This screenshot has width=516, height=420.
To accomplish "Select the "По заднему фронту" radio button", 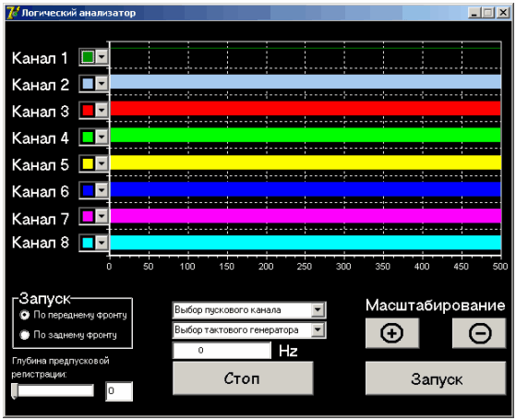I will 24,335.
